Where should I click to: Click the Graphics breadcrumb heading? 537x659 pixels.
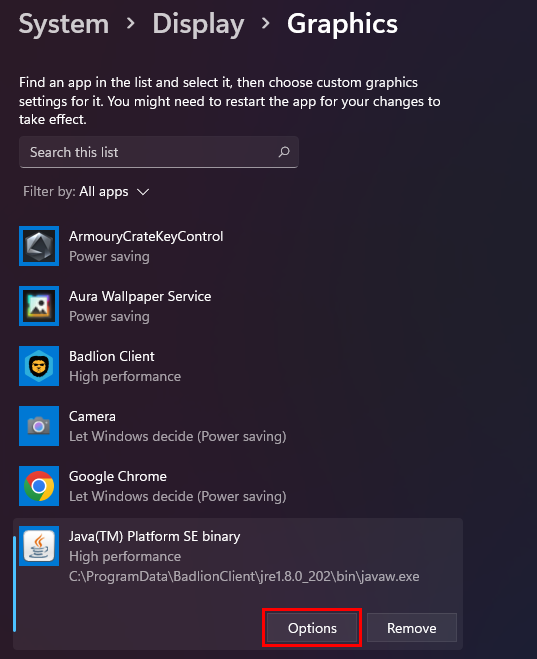coord(342,24)
